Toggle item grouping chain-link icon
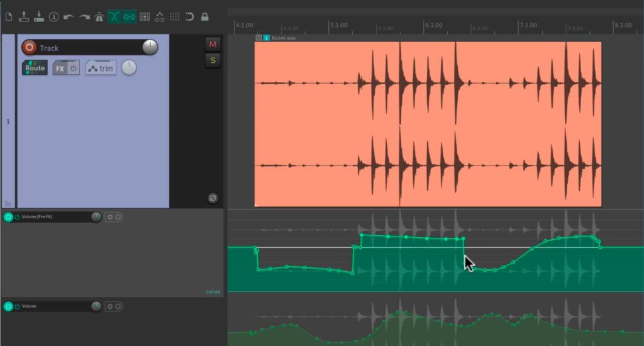The height and width of the screenshot is (346, 644). pyautogui.click(x=130, y=17)
